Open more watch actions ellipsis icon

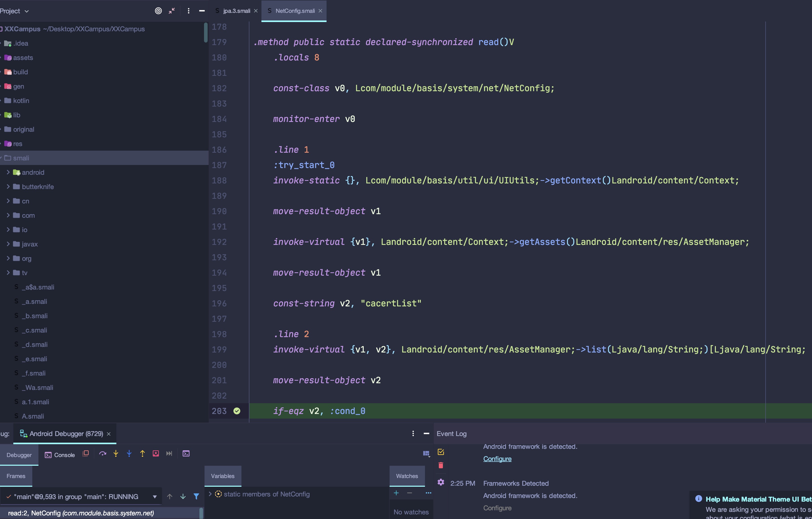pos(428,493)
